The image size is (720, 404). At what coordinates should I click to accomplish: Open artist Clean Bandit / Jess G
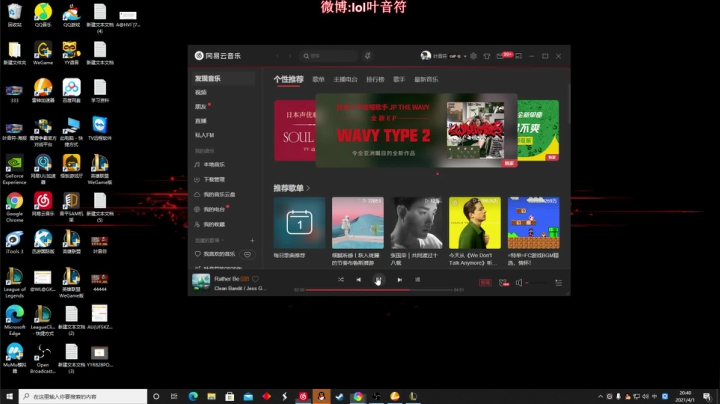pos(240,288)
